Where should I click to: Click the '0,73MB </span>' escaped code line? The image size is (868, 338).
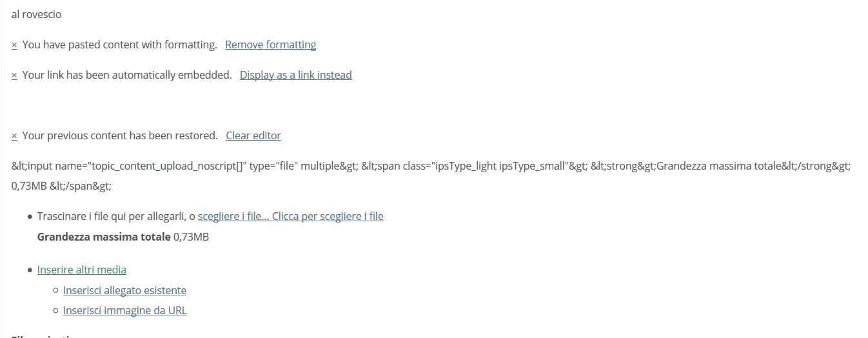[62, 186]
